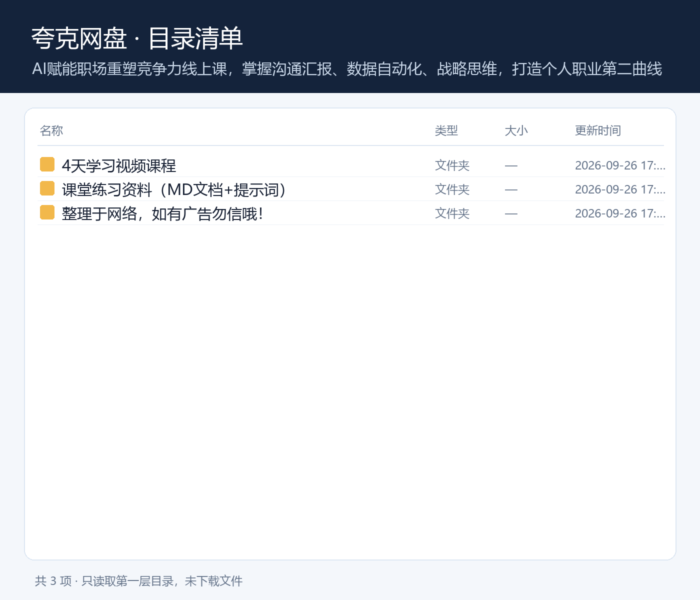Click the update time of 4天学习视频课程

[620, 165]
